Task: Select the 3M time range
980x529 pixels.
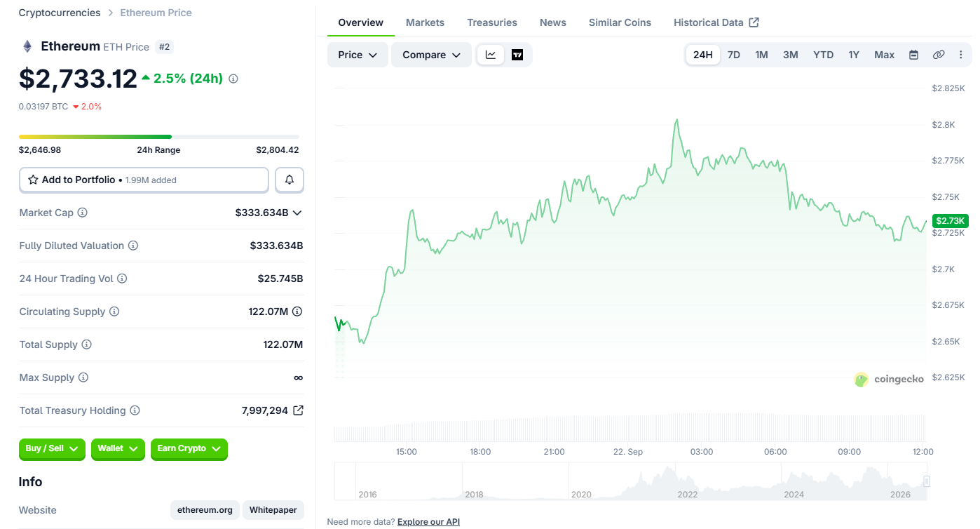Action: click(x=791, y=55)
